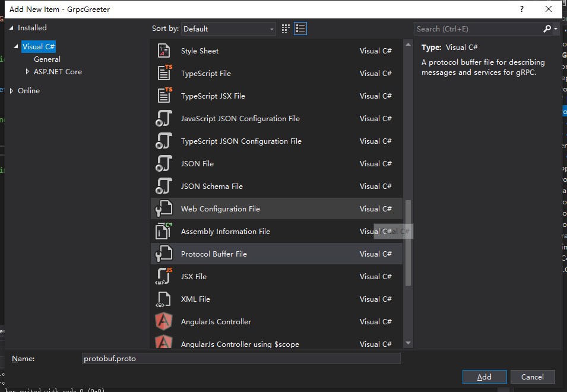Expand the ASP.NET Core node arrow
567x392 pixels.
pyautogui.click(x=27, y=72)
